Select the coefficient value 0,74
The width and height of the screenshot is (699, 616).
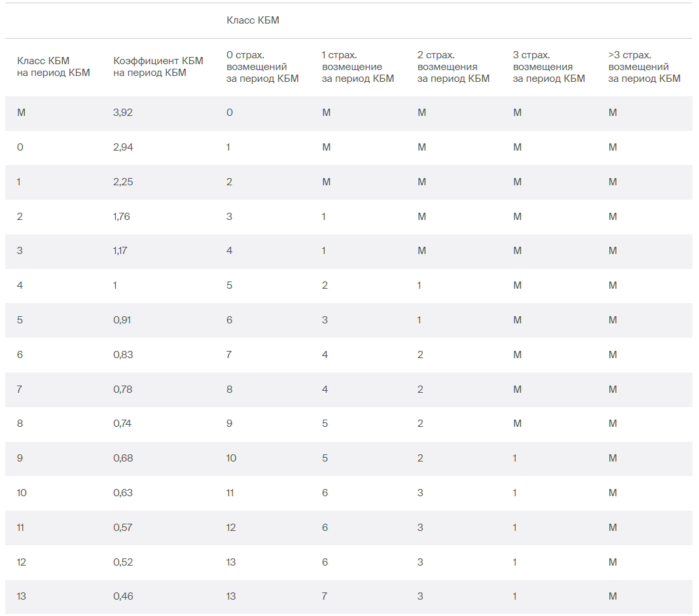pyautogui.click(x=122, y=424)
